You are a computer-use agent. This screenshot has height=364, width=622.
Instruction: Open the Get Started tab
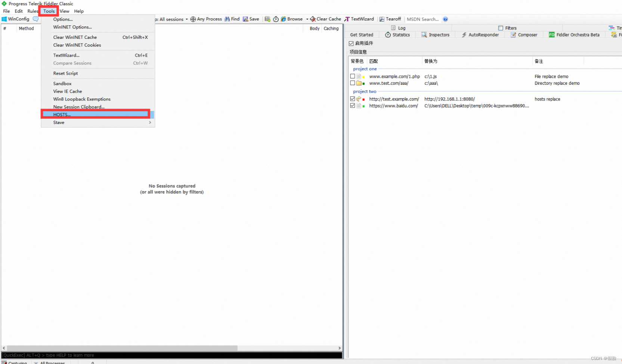click(362, 35)
